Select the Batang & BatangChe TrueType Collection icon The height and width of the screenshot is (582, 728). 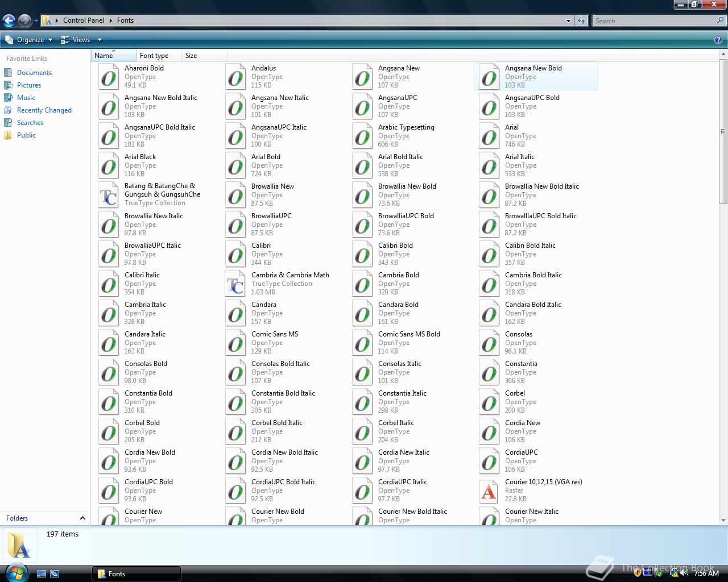pos(109,195)
